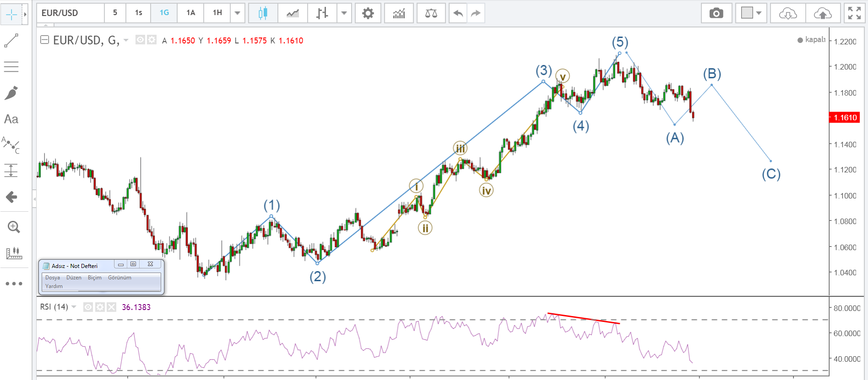This screenshot has height=380, width=868.
Task: Toggle fullscreen mode for the chart
Action: 854,13
